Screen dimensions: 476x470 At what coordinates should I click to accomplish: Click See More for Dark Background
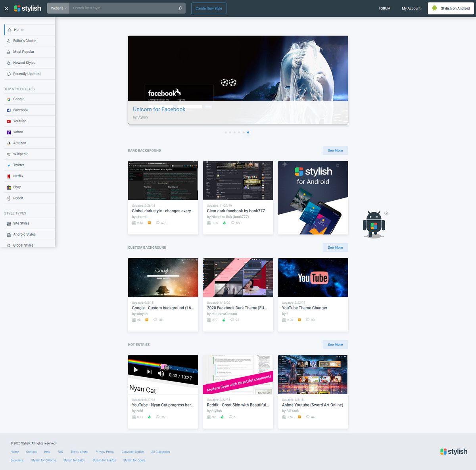point(335,151)
